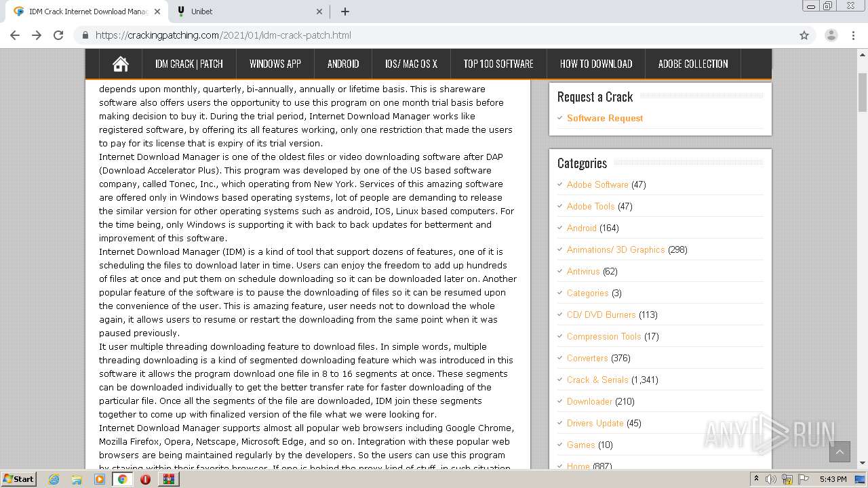This screenshot has height=488, width=868.
Task: Open CD/ DVD Burners category
Action: point(601,314)
